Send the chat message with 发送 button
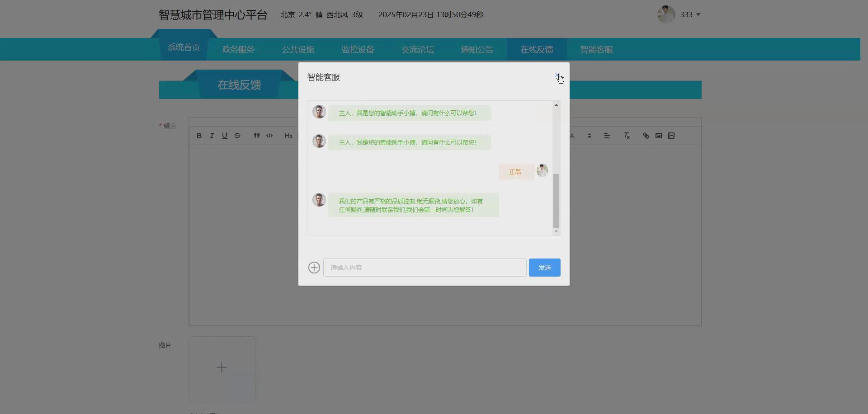Screen dimensions: 868x414 [x=544, y=267]
